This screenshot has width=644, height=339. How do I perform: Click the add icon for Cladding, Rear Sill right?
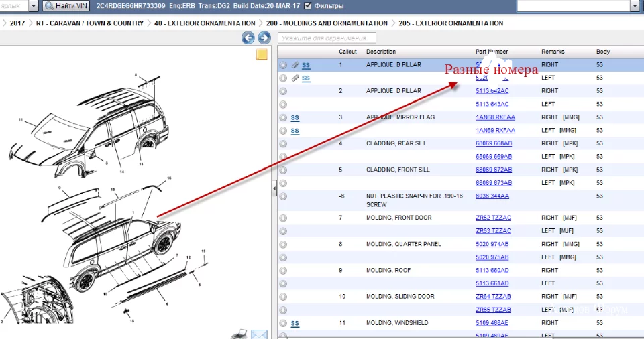[x=283, y=143]
